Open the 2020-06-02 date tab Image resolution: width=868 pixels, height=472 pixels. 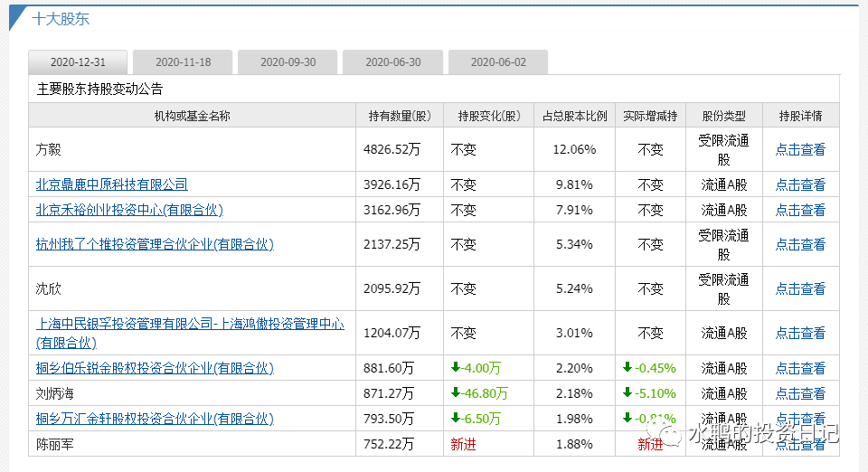(497, 62)
